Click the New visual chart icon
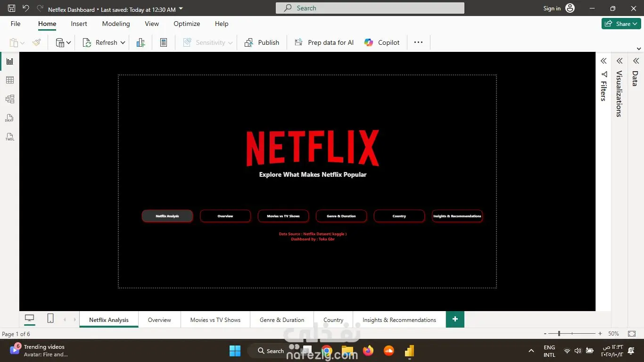This screenshot has width=644, height=362. coord(140,42)
